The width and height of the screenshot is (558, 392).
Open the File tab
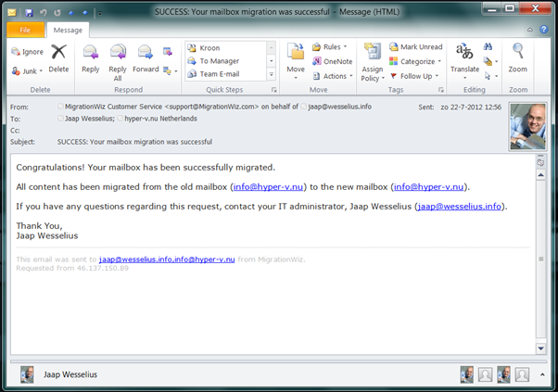click(x=25, y=30)
